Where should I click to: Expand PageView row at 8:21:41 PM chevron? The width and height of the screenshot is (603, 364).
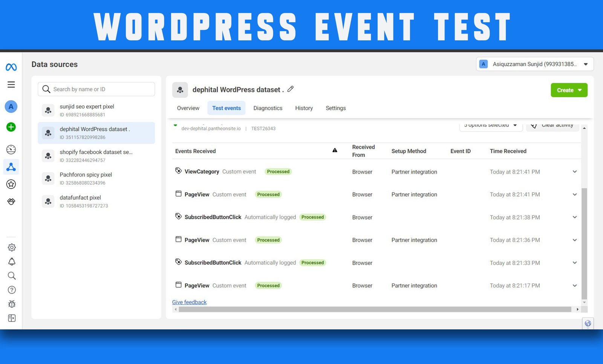pyautogui.click(x=575, y=195)
